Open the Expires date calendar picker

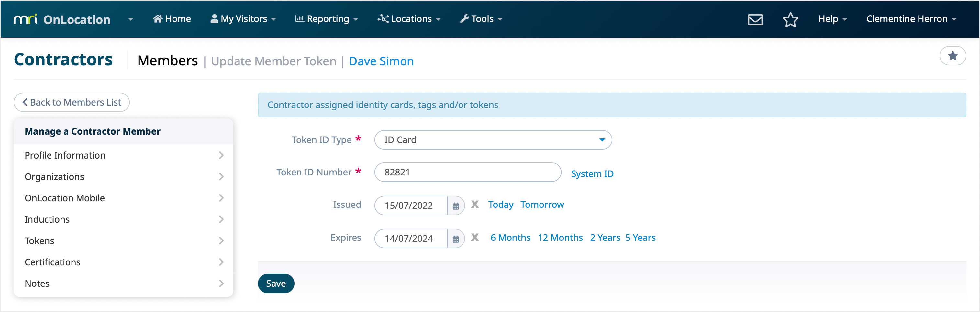click(456, 239)
